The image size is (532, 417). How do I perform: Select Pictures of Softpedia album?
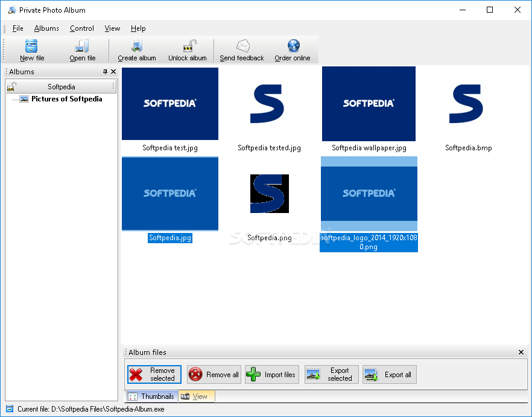(67, 99)
